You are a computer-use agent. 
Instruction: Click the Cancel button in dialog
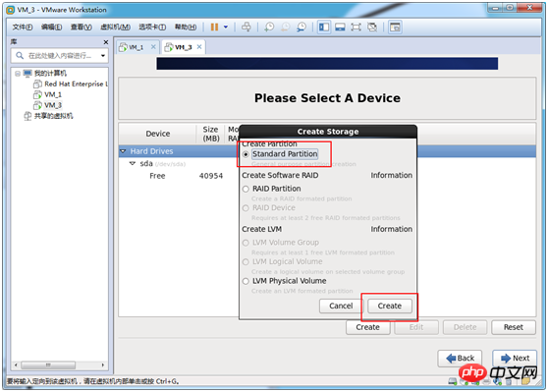341,306
